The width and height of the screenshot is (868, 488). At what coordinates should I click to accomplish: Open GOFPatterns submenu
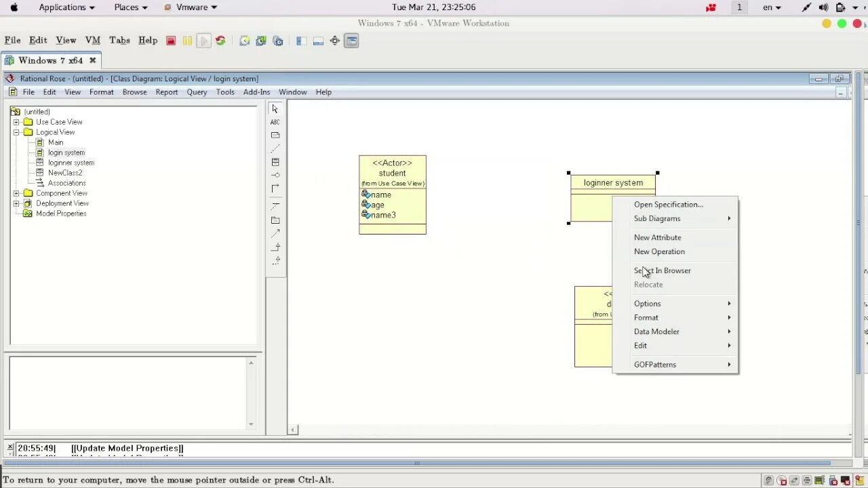coord(675,365)
